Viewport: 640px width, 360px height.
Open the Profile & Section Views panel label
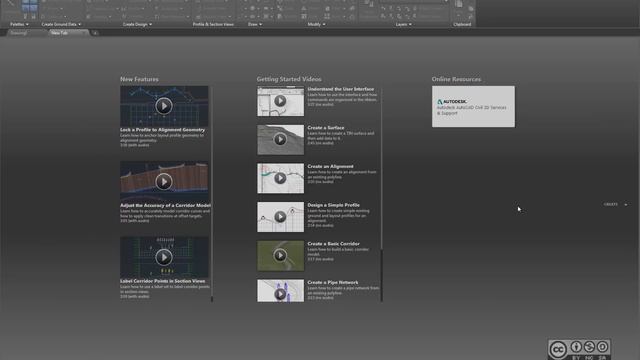[x=213, y=24]
